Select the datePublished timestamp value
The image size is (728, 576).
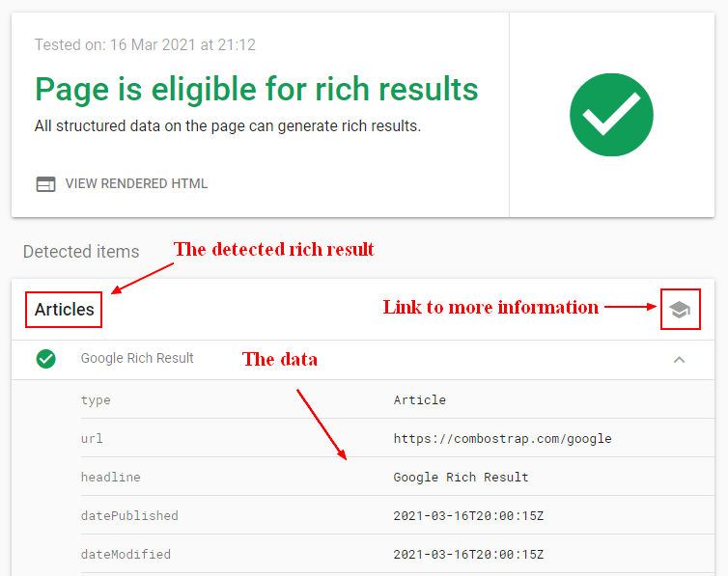tap(468, 515)
